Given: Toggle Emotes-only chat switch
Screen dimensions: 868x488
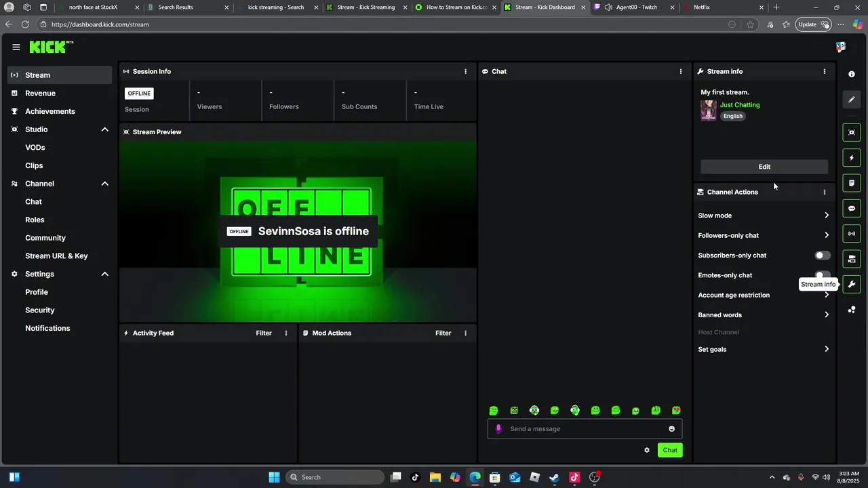Looking at the screenshot, I should coord(823,275).
